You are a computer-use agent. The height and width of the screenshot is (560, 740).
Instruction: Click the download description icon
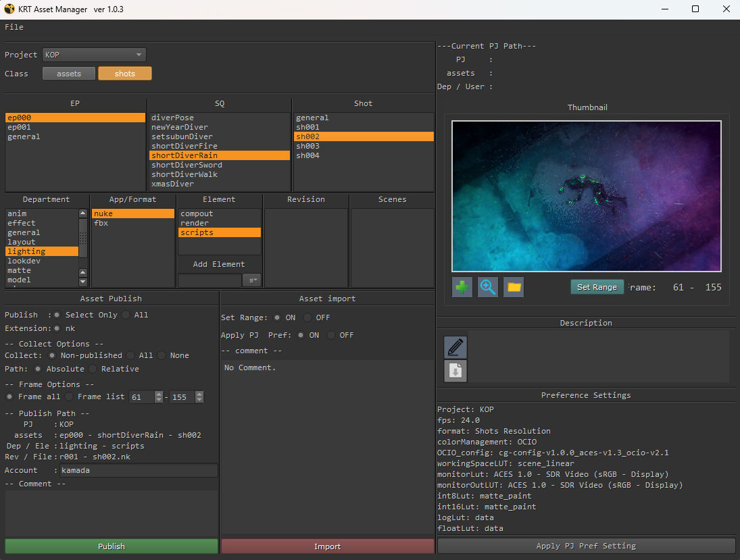pos(455,371)
